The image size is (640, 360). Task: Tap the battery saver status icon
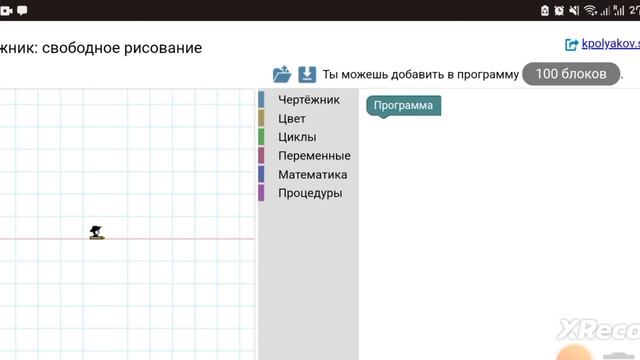coord(544,11)
